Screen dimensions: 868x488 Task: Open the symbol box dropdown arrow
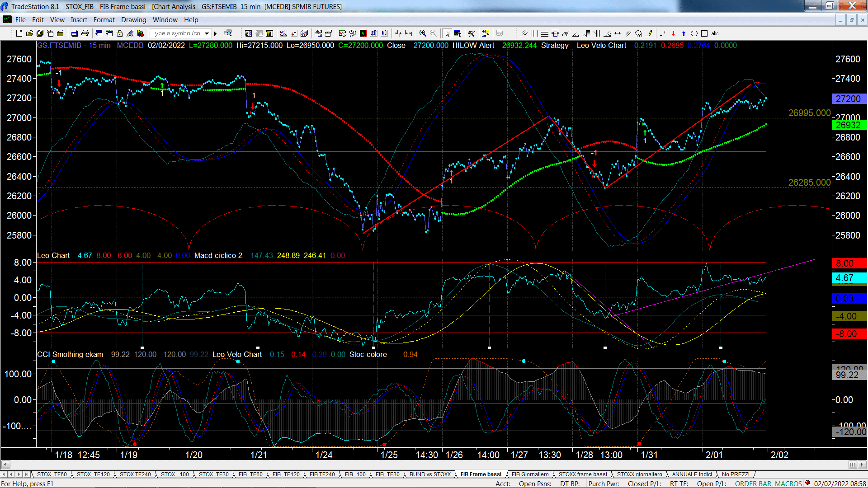pos(207,33)
